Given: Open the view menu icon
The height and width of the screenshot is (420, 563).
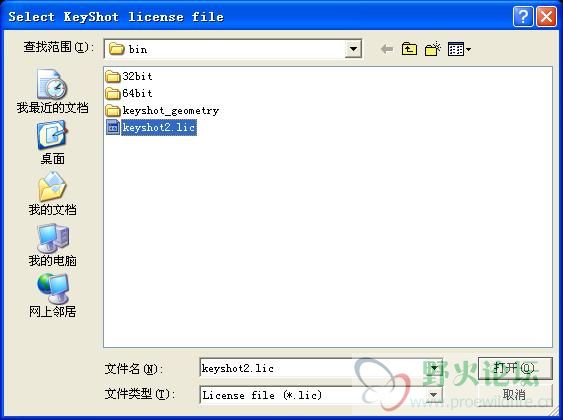Looking at the screenshot, I should [x=459, y=49].
